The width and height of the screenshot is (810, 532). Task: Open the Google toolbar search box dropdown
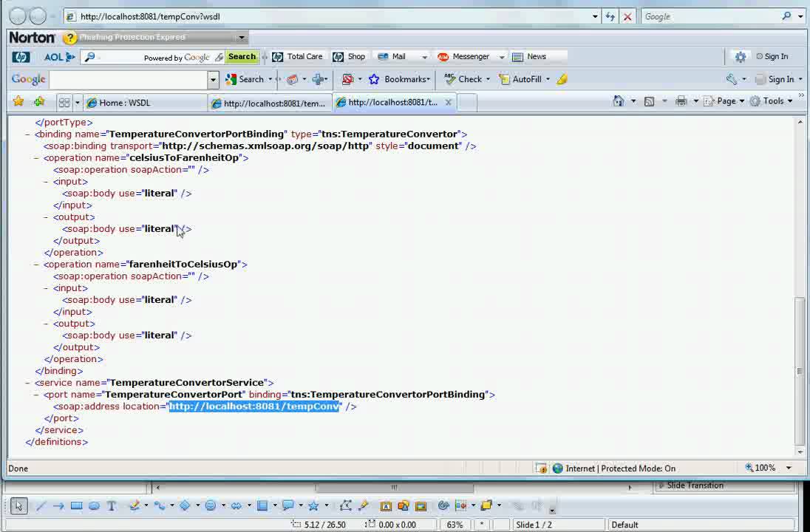point(213,80)
